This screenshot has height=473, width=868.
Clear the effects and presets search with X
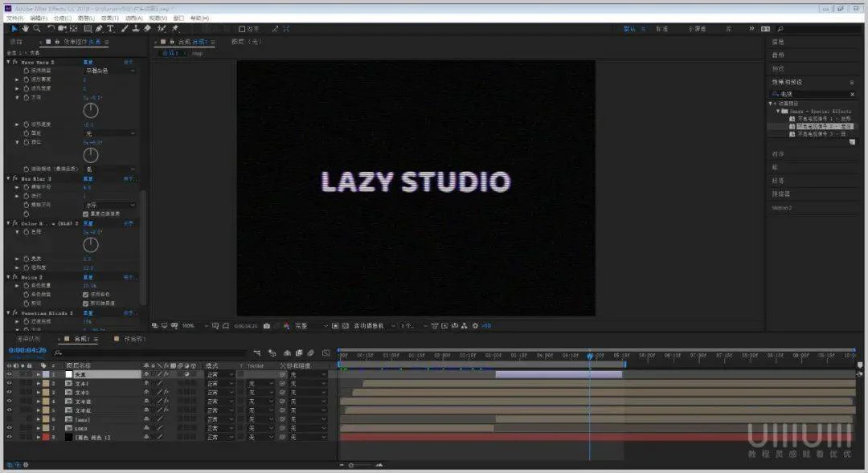coord(853,95)
